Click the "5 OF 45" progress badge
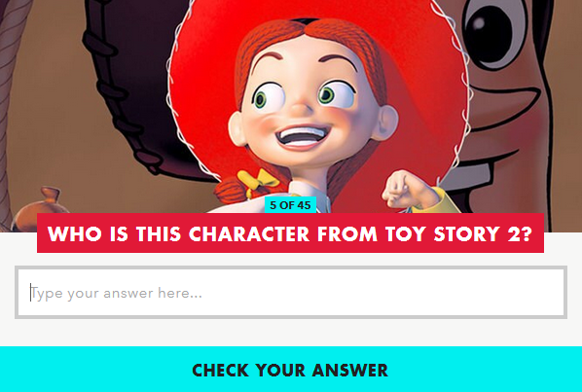Viewport: 582px width, 392px height. pyautogui.click(x=290, y=205)
